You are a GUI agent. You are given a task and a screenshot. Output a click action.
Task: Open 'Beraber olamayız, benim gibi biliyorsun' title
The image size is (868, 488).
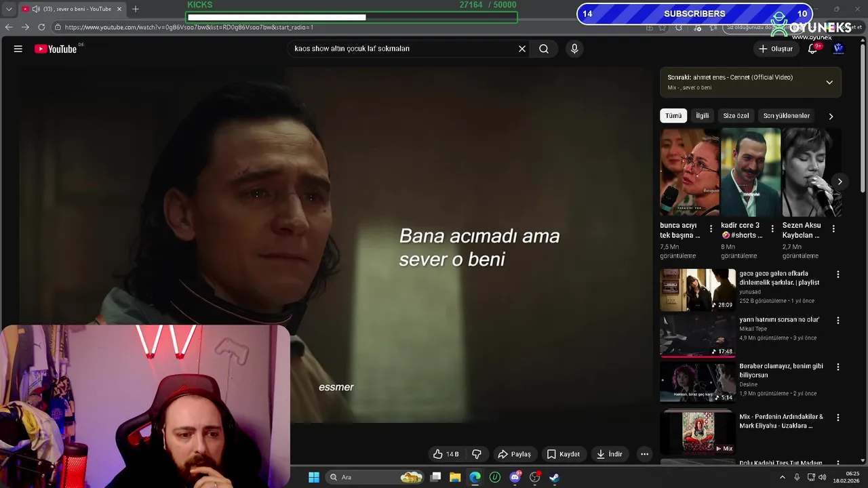[781, 371]
